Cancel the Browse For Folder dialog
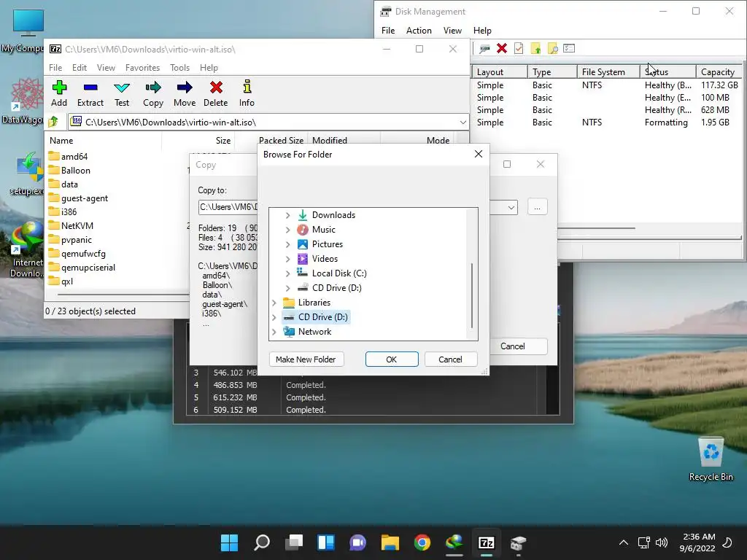This screenshot has height=560, width=747. tap(450, 359)
